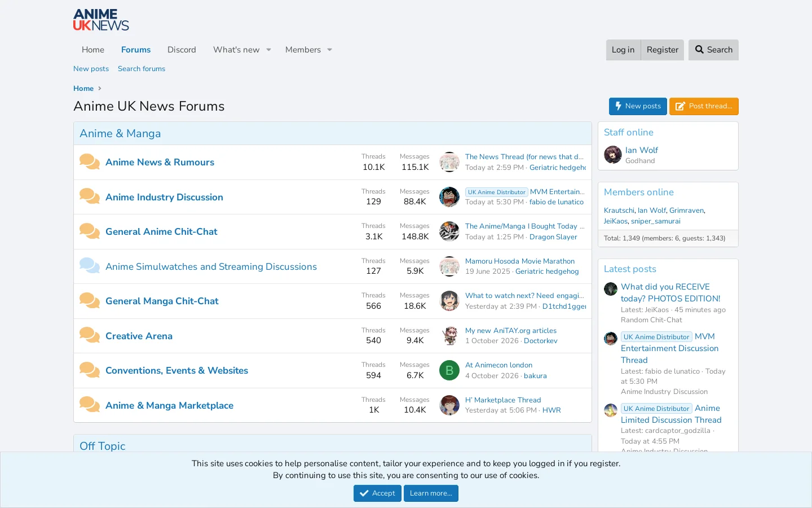Accept the cookie notice
812x508 pixels.
point(377,493)
